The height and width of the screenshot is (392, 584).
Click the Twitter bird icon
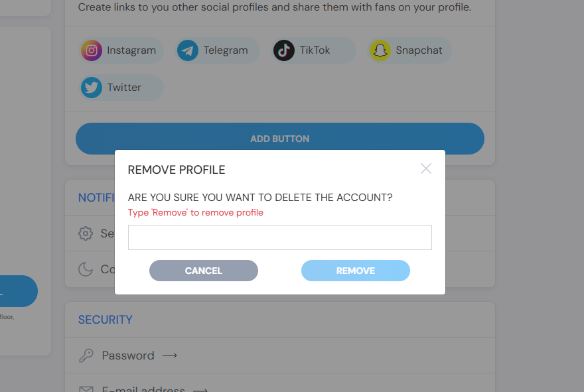pyautogui.click(x=92, y=88)
